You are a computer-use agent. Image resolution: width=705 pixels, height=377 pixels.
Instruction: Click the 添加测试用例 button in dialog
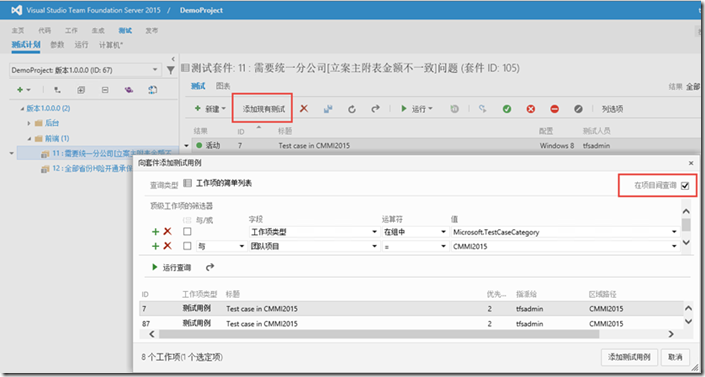point(629,357)
